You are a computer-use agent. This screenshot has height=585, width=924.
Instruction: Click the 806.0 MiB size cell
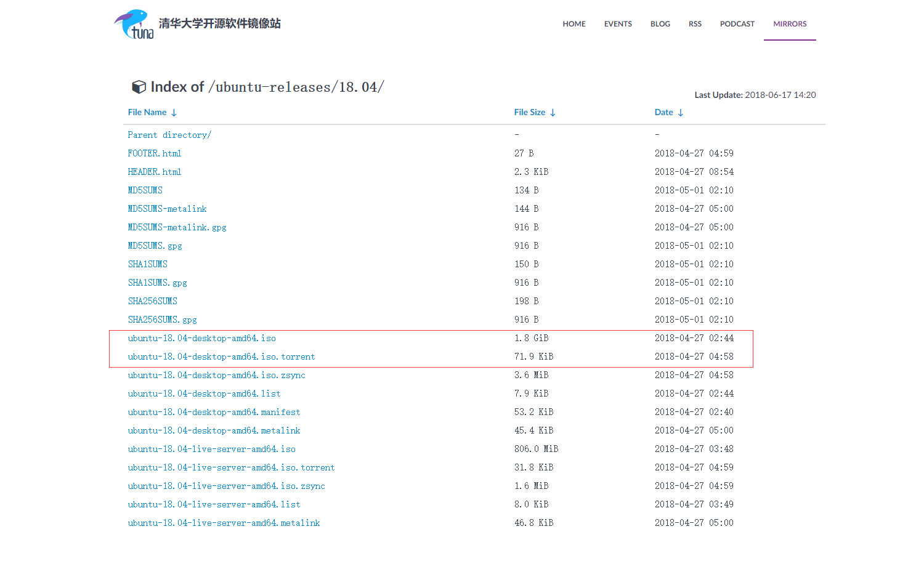pos(536,449)
